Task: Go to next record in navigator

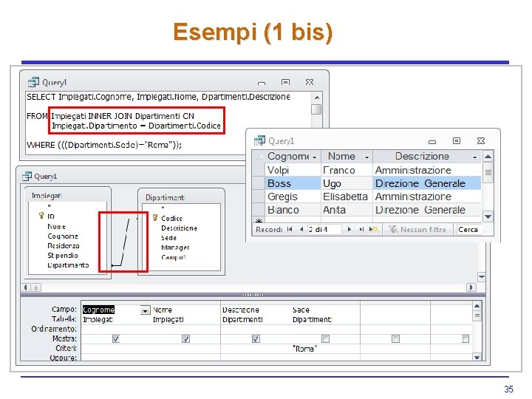Action: coord(349,229)
